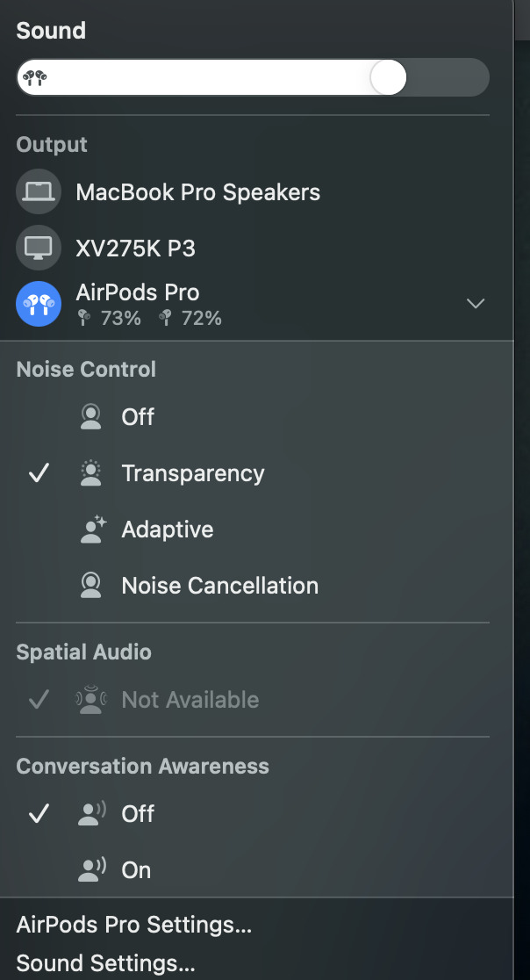Click the Spatial Audio Not Available item
The width and height of the screenshot is (530, 980).
[x=190, y=700]
